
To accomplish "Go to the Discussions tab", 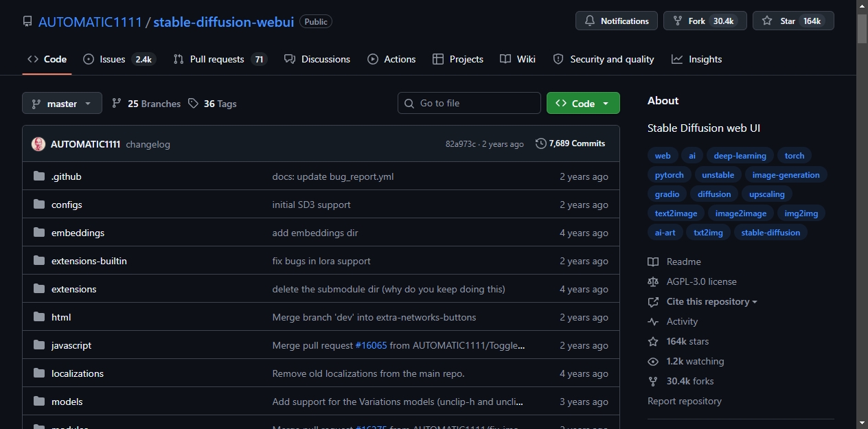I will tap(317, 59).
